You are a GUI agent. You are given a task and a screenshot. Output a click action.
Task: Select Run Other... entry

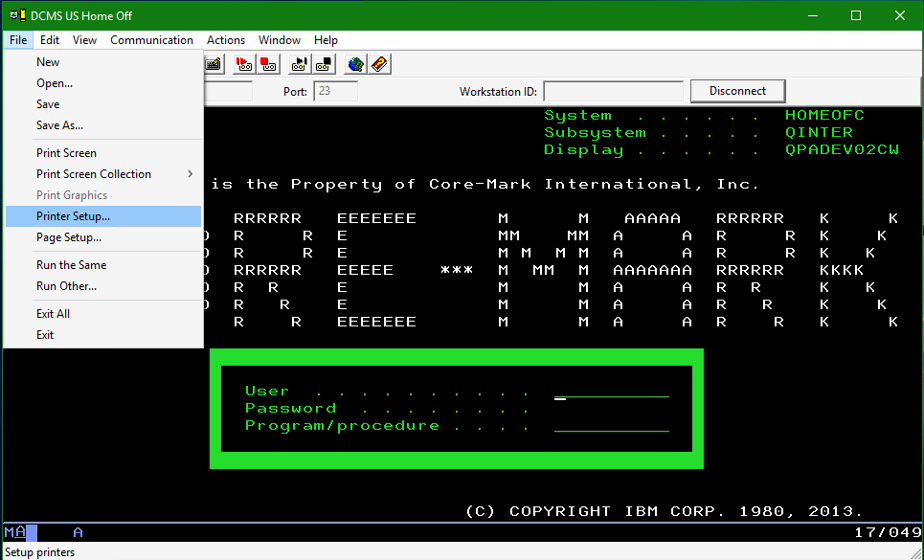coord(103,287)
